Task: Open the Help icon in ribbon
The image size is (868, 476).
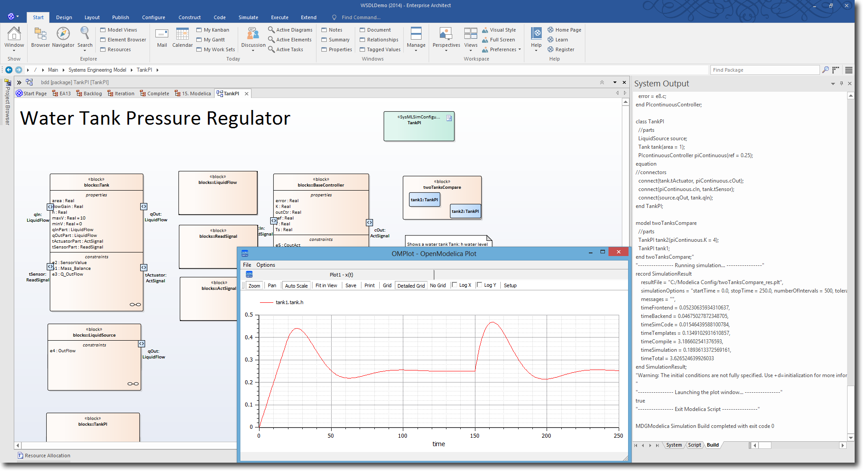Action: tap(536, 34)
